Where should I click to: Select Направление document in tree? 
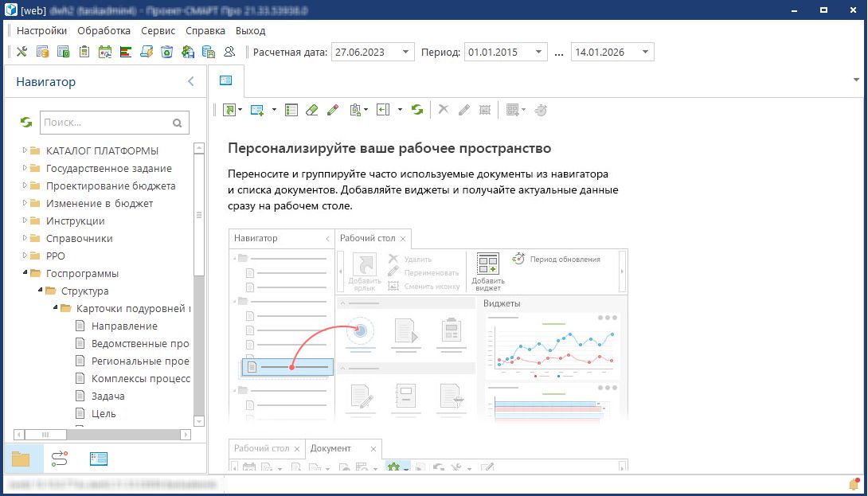pyautogui.click(x=124, y=326)
